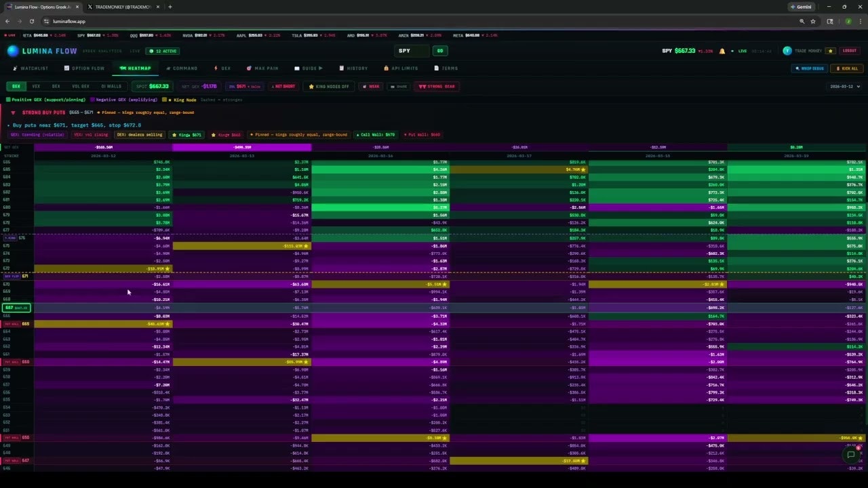Click the Net Short indicator badge
The width and height of the screenshot is (868, 488).
point(283,87)
